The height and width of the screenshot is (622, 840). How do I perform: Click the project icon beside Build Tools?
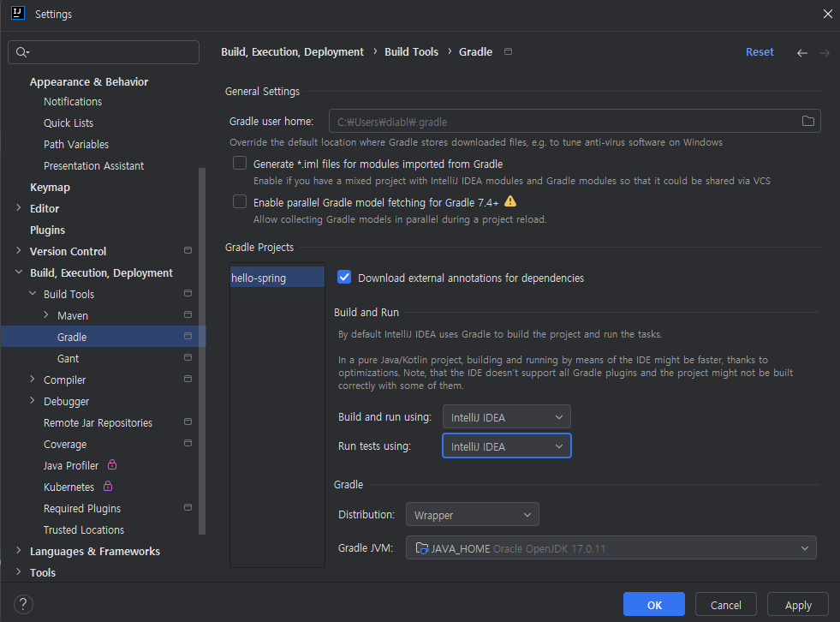pos(188,293)
